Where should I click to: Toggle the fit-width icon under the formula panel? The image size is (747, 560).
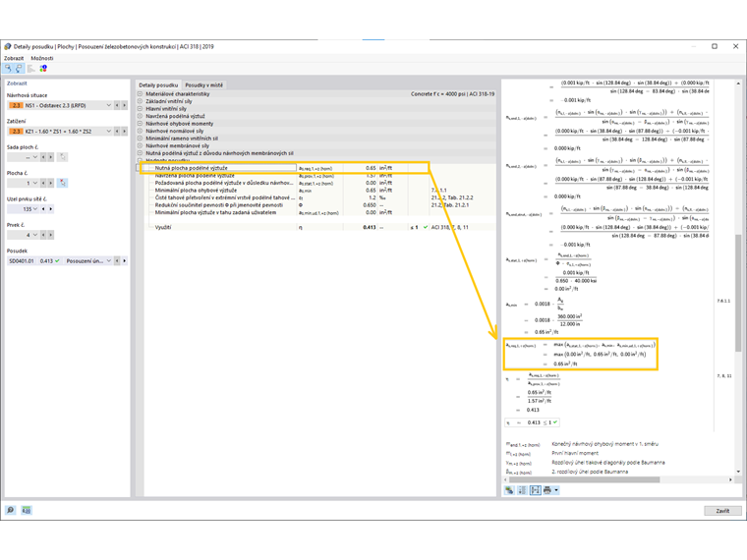pyautogui.click(x=536, y=490)
